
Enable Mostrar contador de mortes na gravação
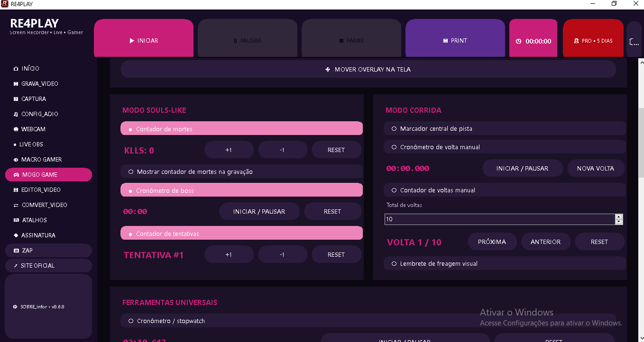[241, 171]
